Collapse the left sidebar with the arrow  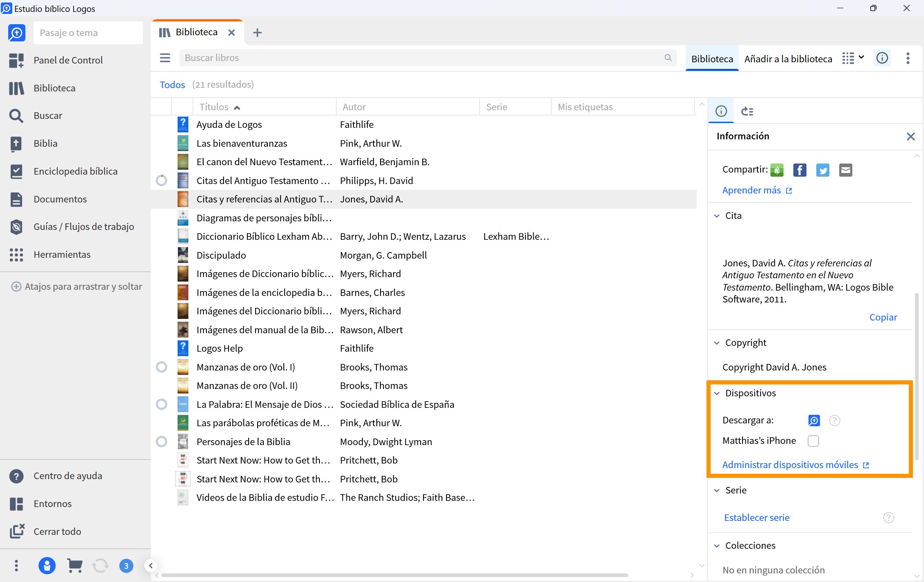(x=151, y=566)
